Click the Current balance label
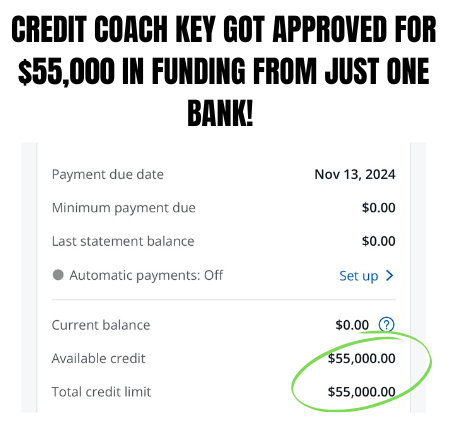This screenshot has height=422, width=451. [101, 325]
